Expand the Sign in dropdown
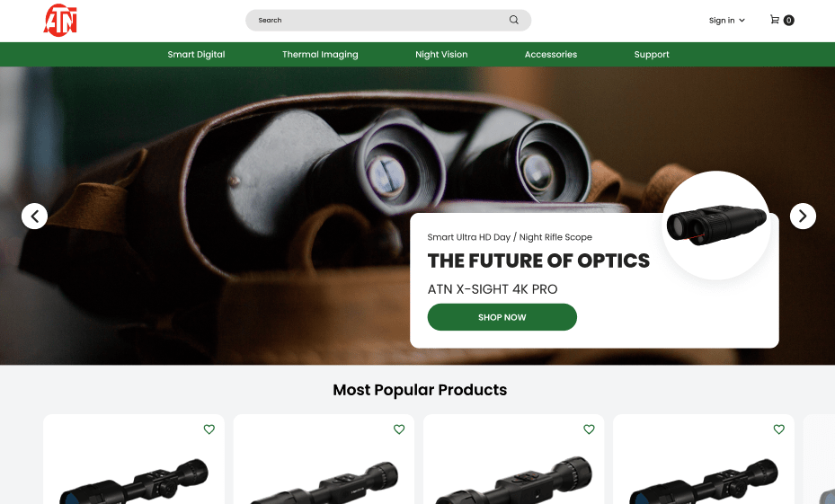Screen dimensions: 835x504 pos(727,21)
